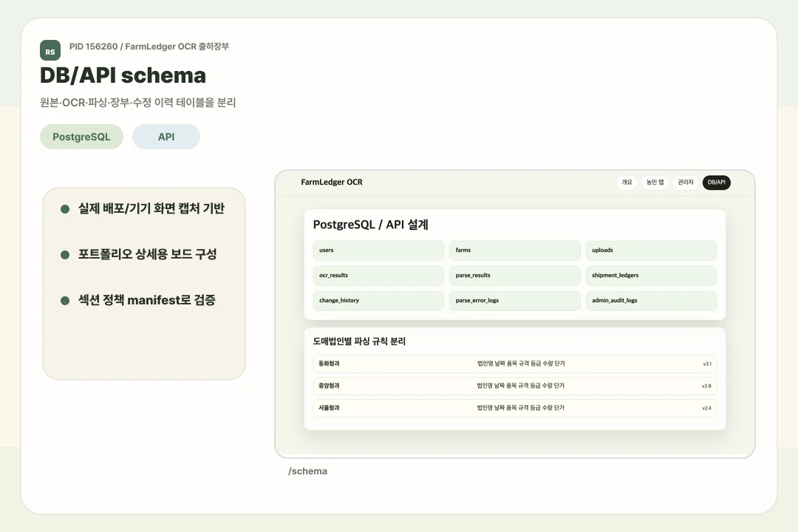Click the FarmLedger OCR screenshot thumbnail

point(514,313)
